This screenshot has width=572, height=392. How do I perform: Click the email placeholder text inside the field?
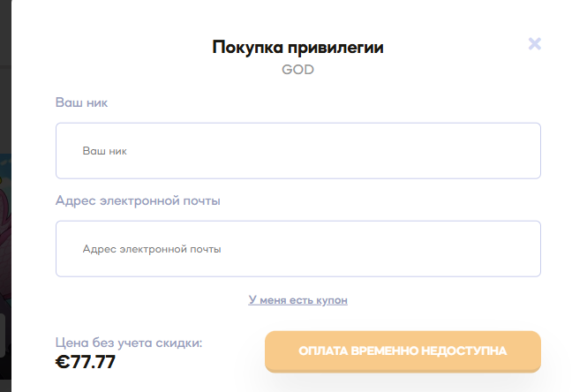pos(152,249)
